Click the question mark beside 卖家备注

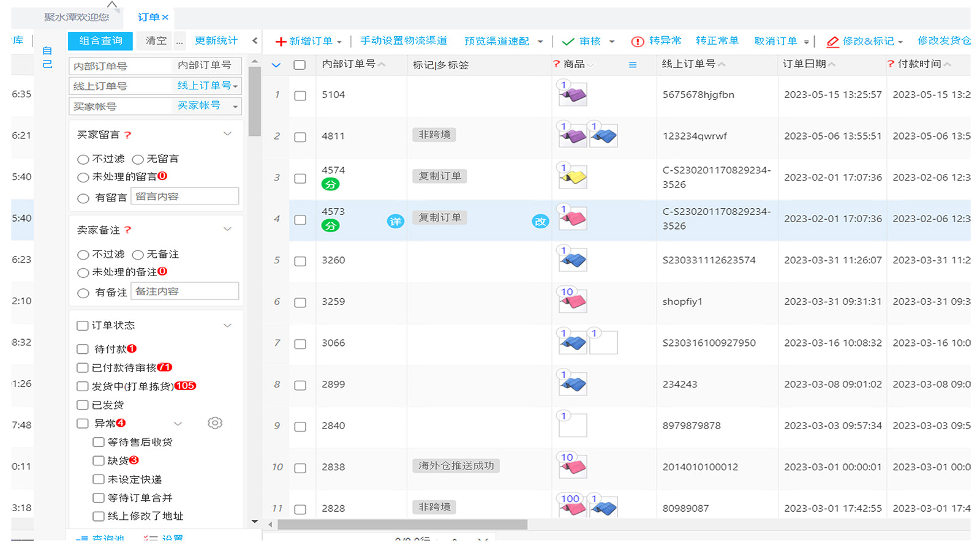[x=127, y=230]
